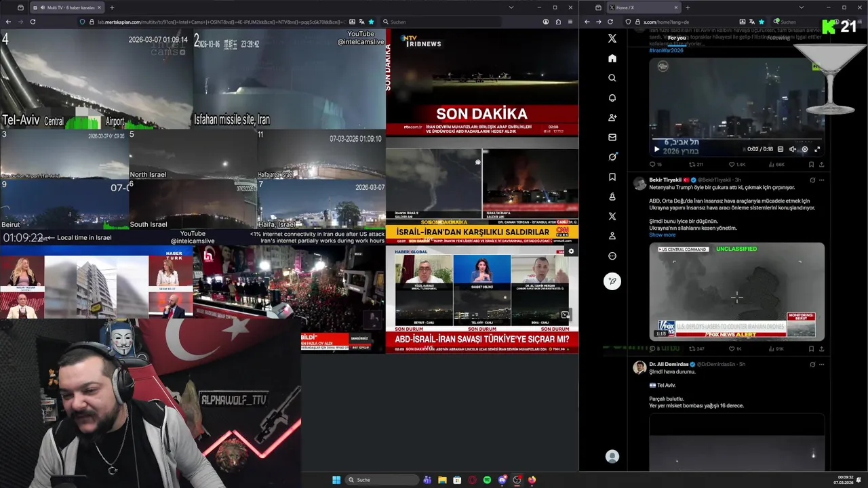Share the Bekir Tiryakii post
This screenshot has width=868, height=488.
tap(821, 349)
